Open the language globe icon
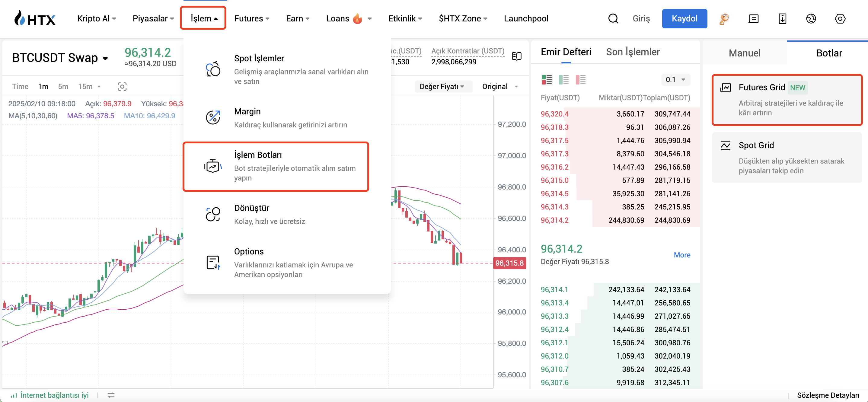This screenshot has width=868, height=402. (x=811, y=19)
